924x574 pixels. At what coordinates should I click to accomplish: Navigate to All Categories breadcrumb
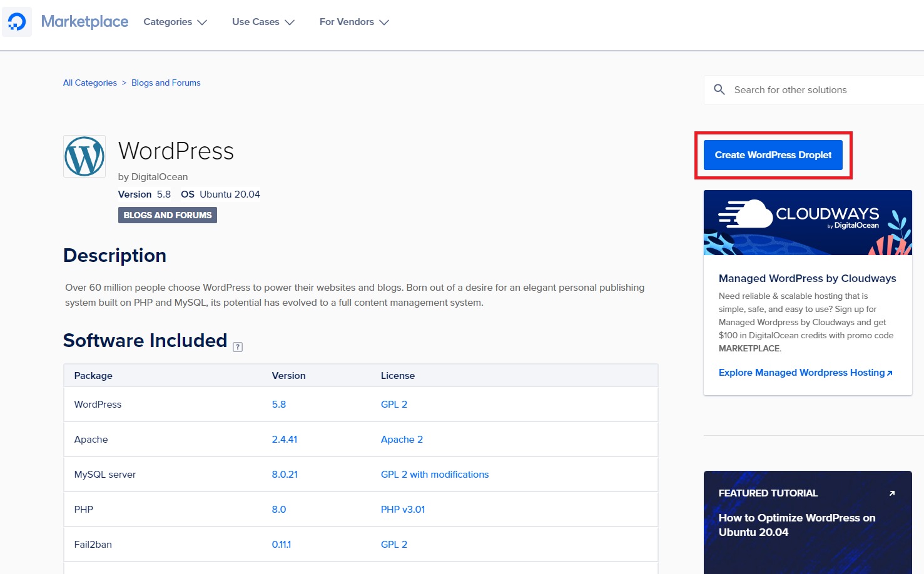tap(89, 83)
